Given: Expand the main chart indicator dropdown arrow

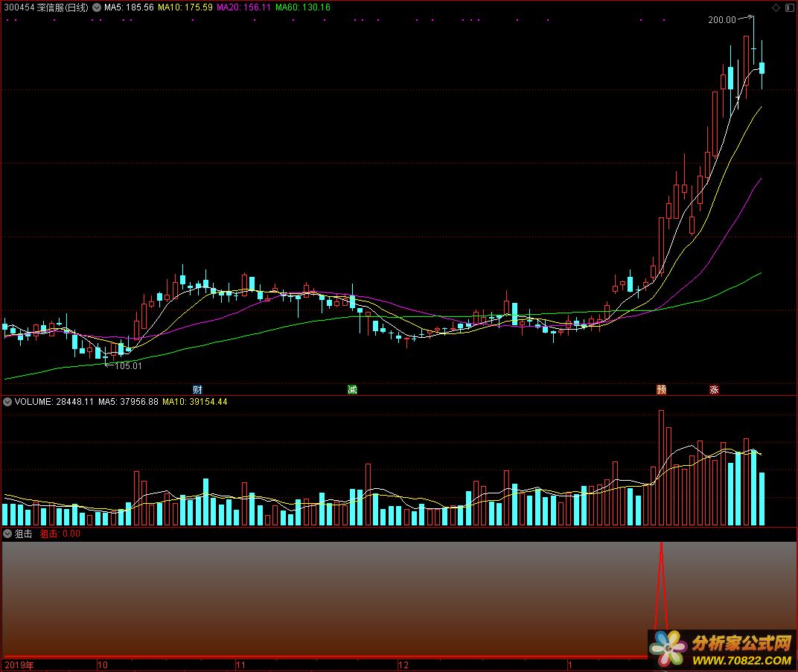Looking at the screenshot, I should 96,7.
